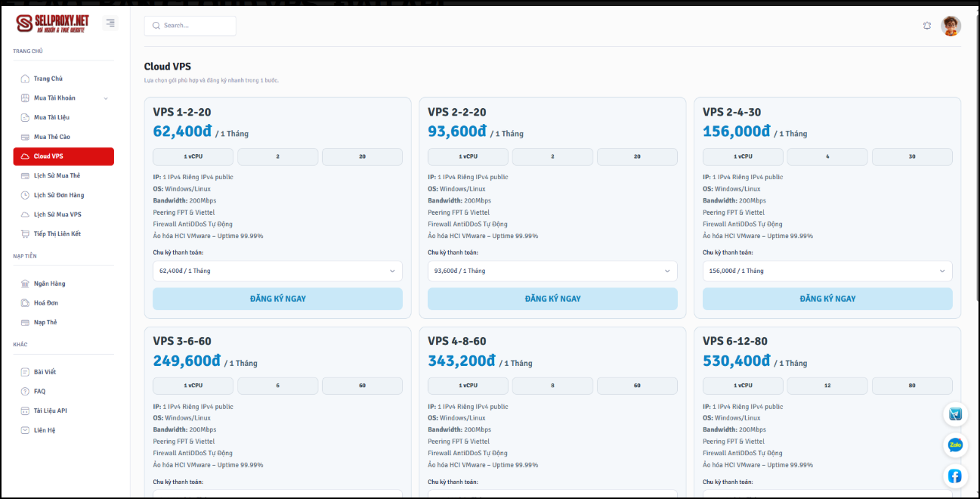Click the 1 vCPU chip on VPS 3-6-60
Viewport: 980px width, 499px height.
193,386
